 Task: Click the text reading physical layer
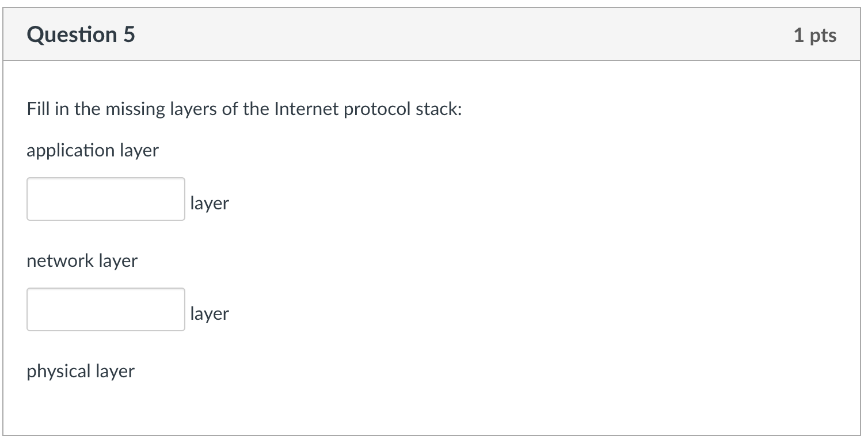coord(81,372)
